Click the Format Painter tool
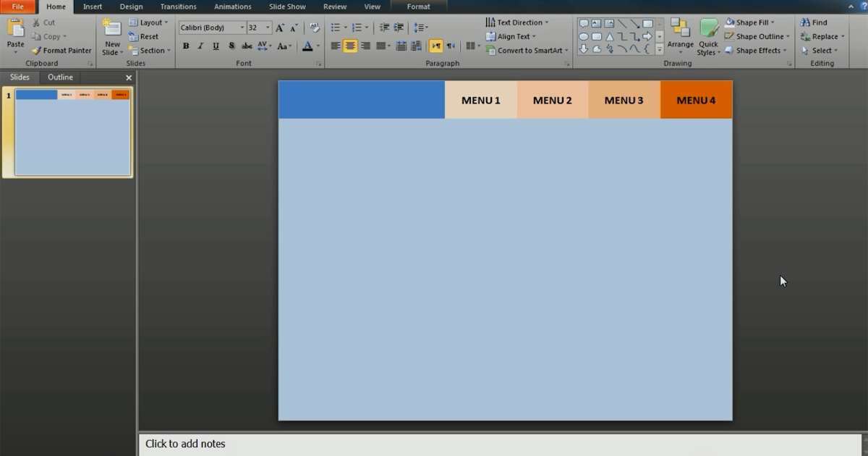This screenshot has width=868, height=456. point(61,51)
